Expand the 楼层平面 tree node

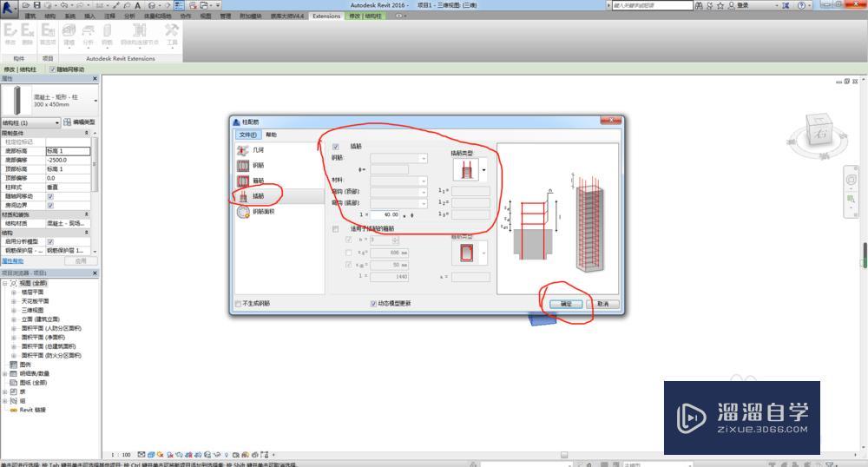[14, 293]
